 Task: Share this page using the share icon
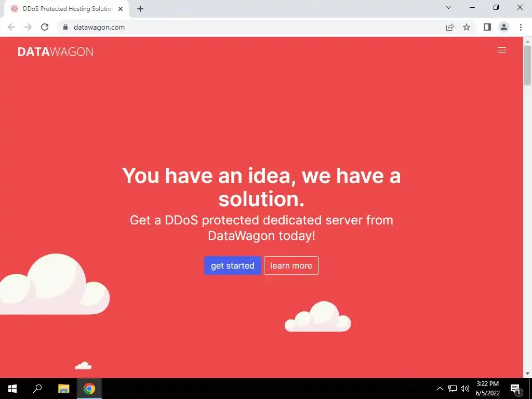[x=450, y=27]
